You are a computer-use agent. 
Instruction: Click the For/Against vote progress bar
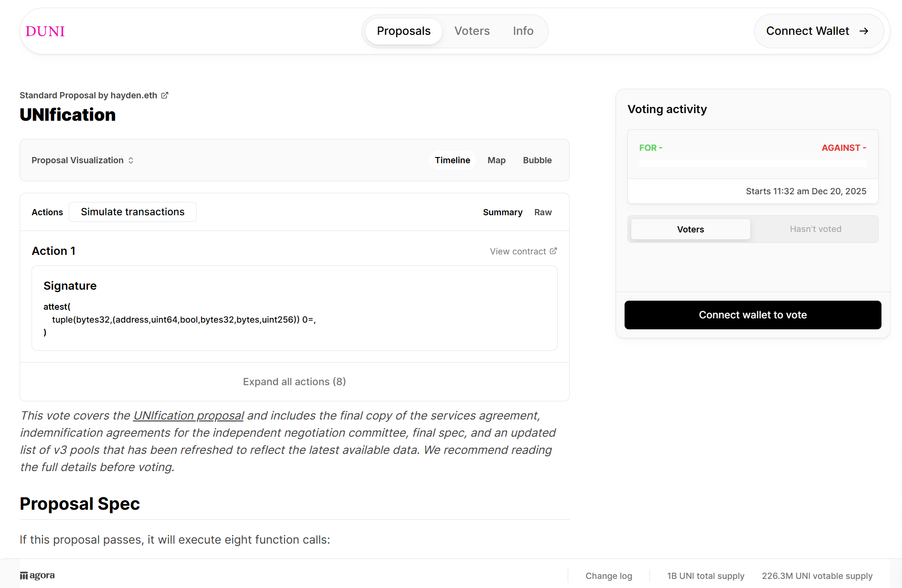(x=753, y=164)
